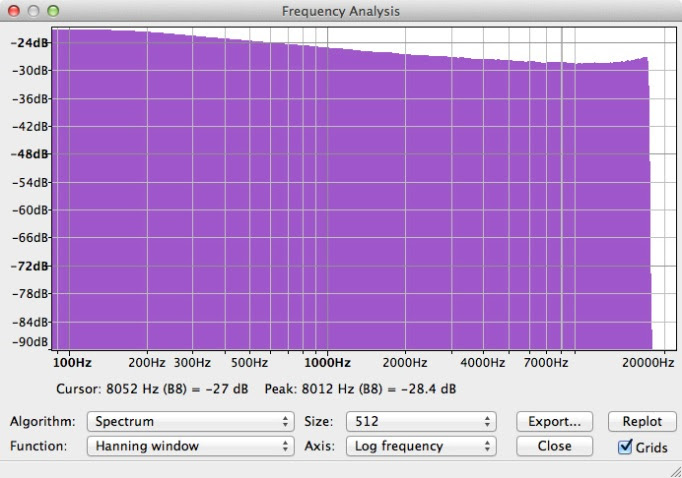Image resolution: width=682 pixels, height=478 pixels.
Task: Click the yellow minimize window button
Action: 33,11
